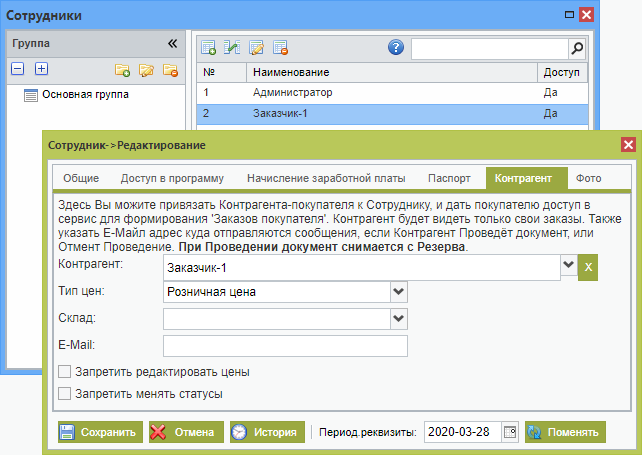Open the Доступ в программу tab
Viewport: 642px width, 455px height.
pos(172,178)
